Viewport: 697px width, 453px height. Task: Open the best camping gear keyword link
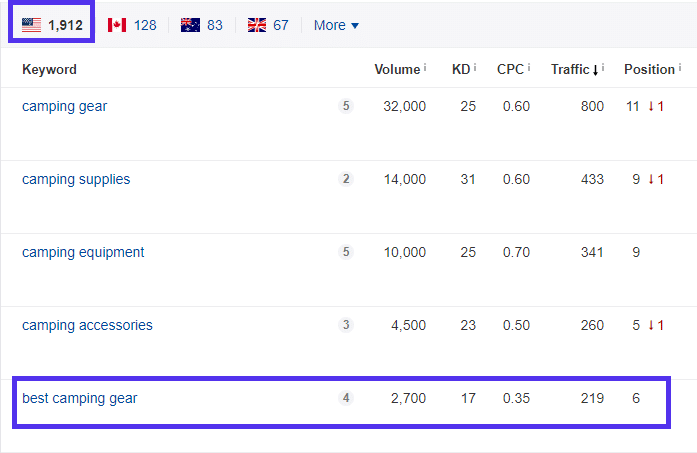click(x=80, y=398)
